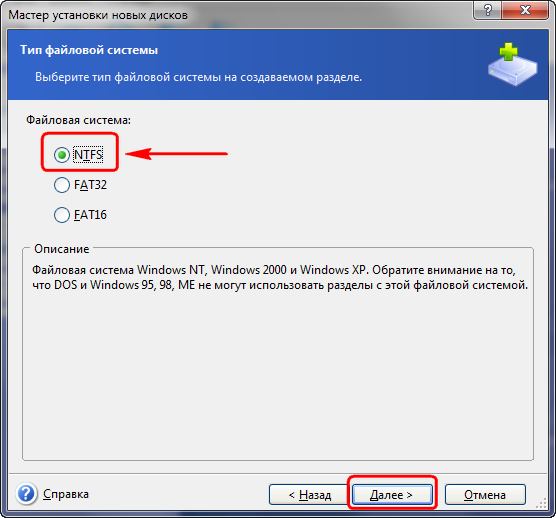Cancel the wizard with Отмена
The height and width of the screenshot is (518, 556).
point(485,495)
